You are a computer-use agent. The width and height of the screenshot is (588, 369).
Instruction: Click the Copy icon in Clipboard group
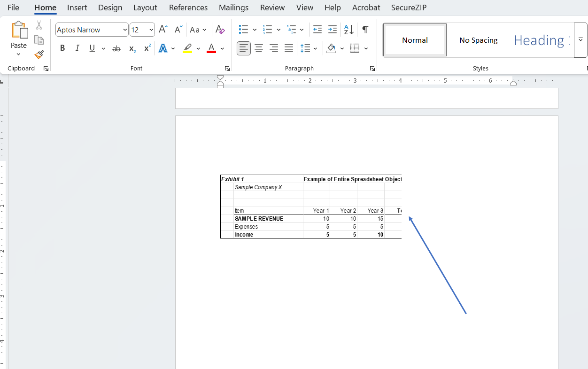point(39,39)
